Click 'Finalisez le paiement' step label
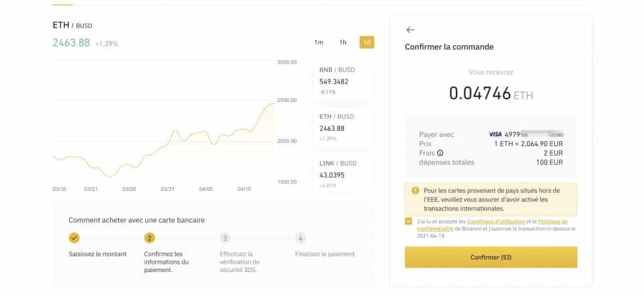Screen dimensions: 644x296 point(326,254)
